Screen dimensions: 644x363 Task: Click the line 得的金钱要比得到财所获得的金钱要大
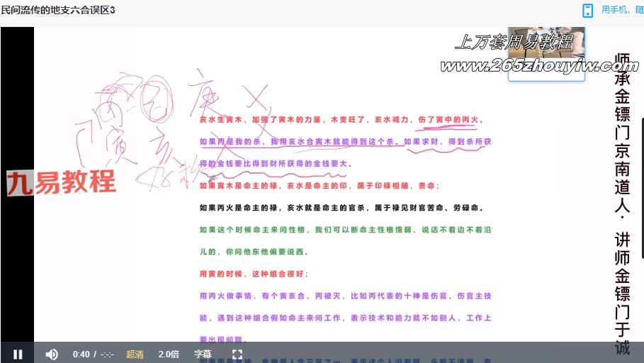point(276,164)
